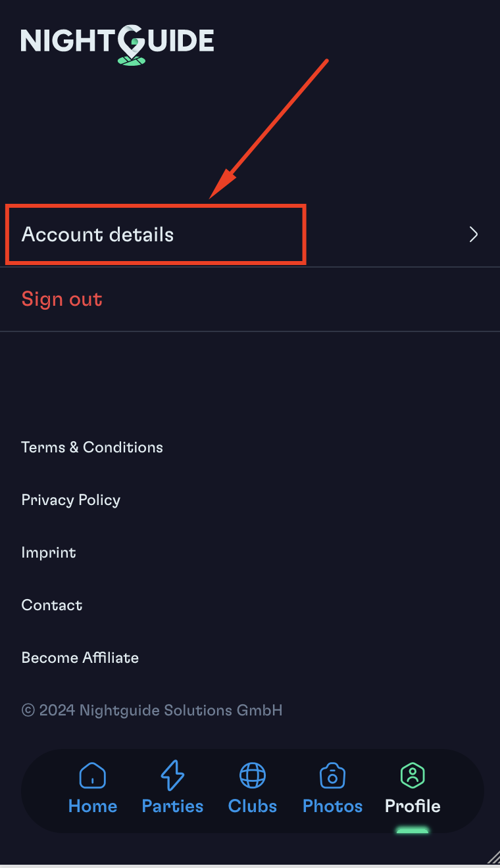Grab the window resize grip corner
500x868 pixels.
[493, 855]
